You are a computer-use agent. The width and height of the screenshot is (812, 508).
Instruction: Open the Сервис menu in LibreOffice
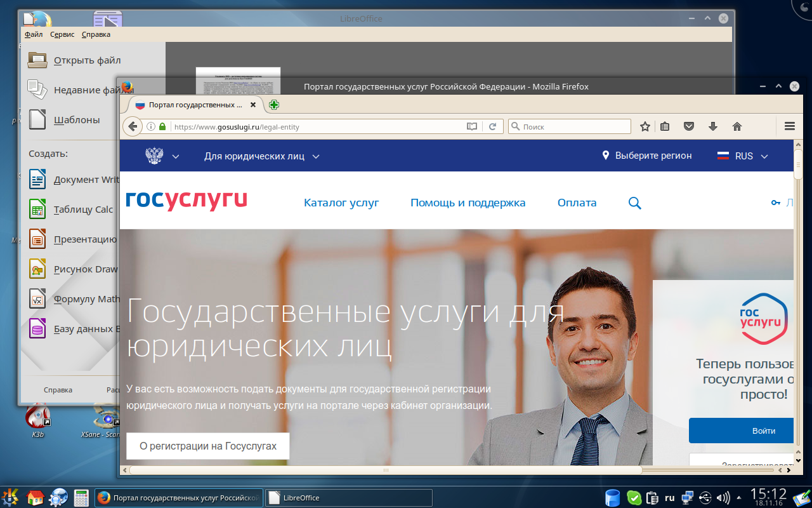tap(62, 34)
